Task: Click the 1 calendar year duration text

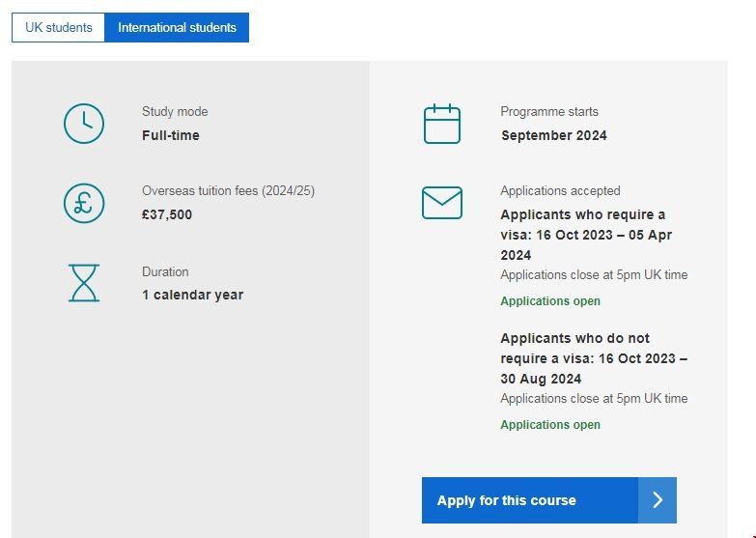Action: tap(192, 295)
